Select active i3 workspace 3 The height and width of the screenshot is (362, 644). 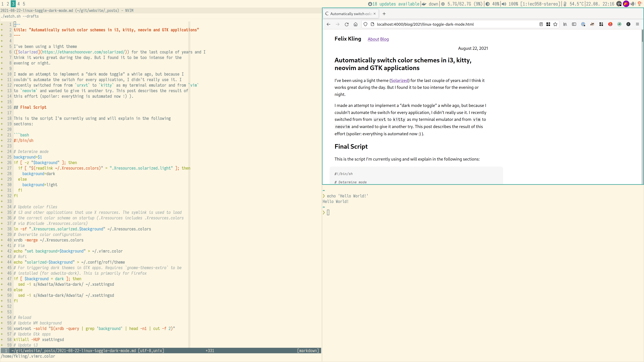pyautogui.click(x=13, y=4)
